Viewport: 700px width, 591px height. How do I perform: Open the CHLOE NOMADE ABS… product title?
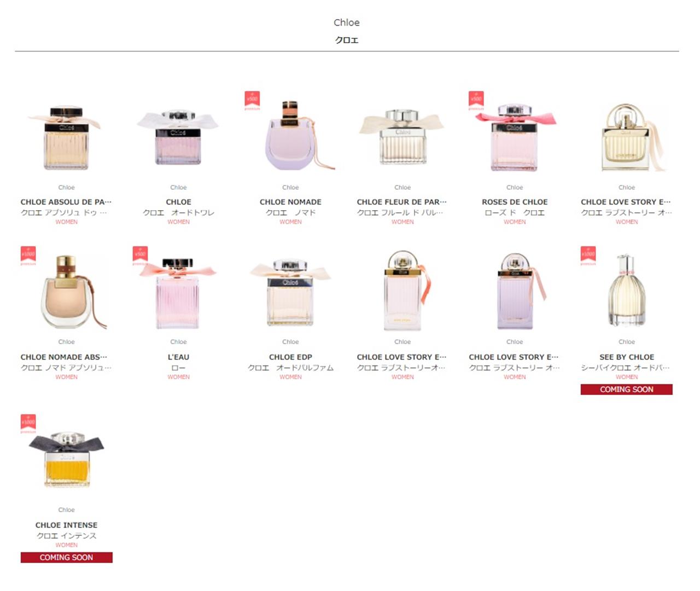pos(64,357)
